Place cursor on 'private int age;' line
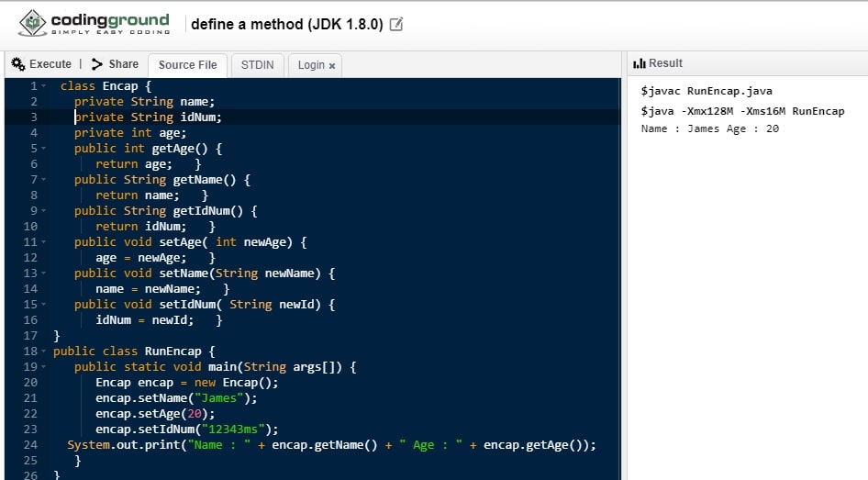The width and height of the screenshot is (868, 480). (130, 133)
